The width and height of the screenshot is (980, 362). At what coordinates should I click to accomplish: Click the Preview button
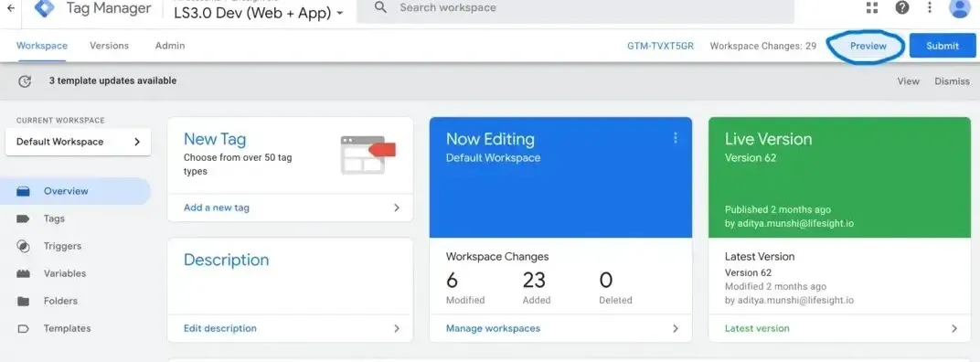868,46
